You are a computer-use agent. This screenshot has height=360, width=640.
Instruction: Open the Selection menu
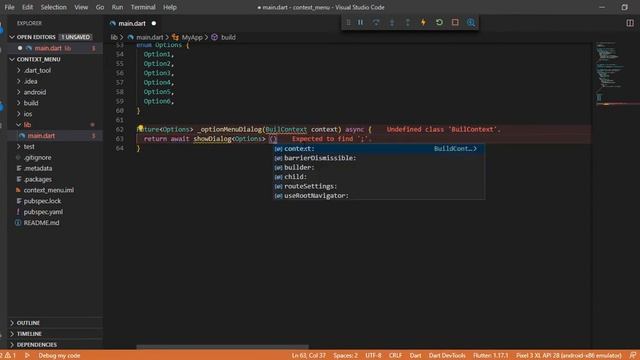tap(53, 7)
